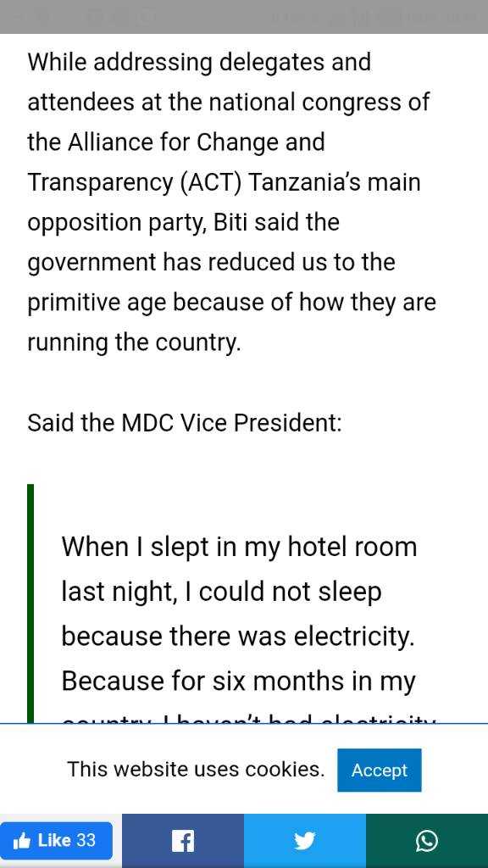Tap the thumbs-up icon in Like button
Image resolution: width=488 pixels, height=868 pixels.
[x=21, y=841]
